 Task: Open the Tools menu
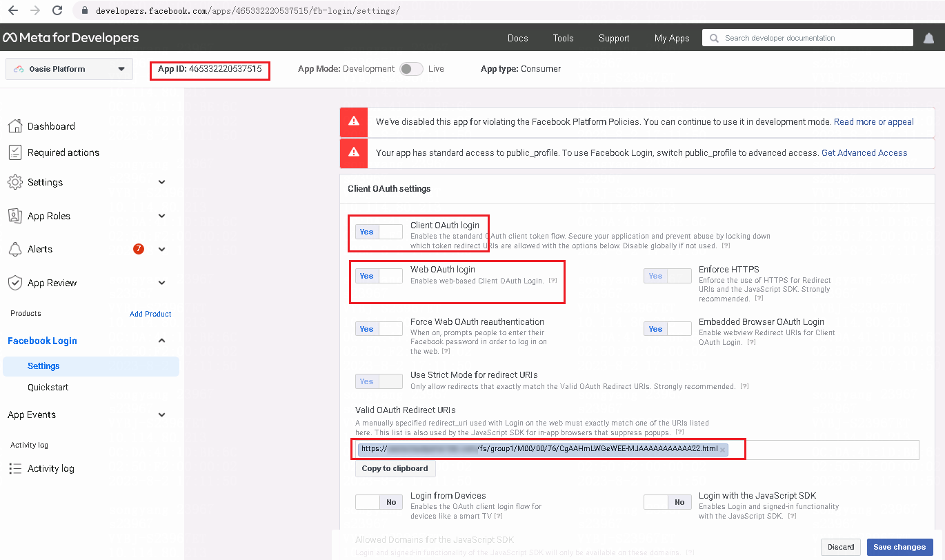563,38
